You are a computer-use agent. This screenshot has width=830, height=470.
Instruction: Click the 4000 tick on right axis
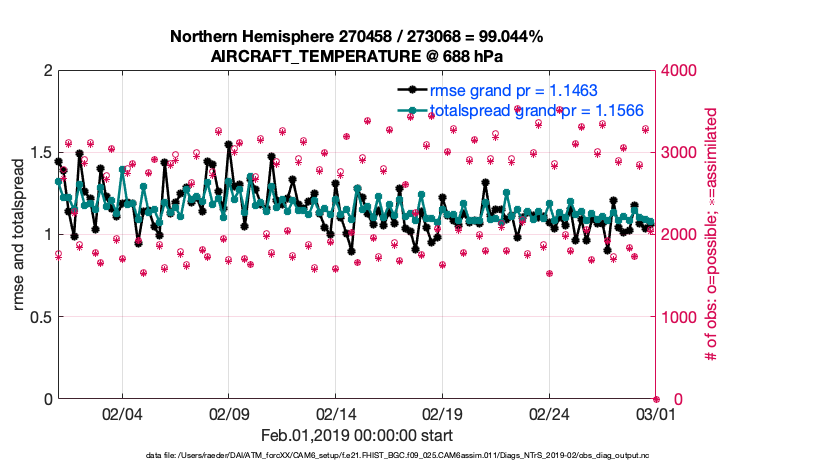click(x=680, y=71)
